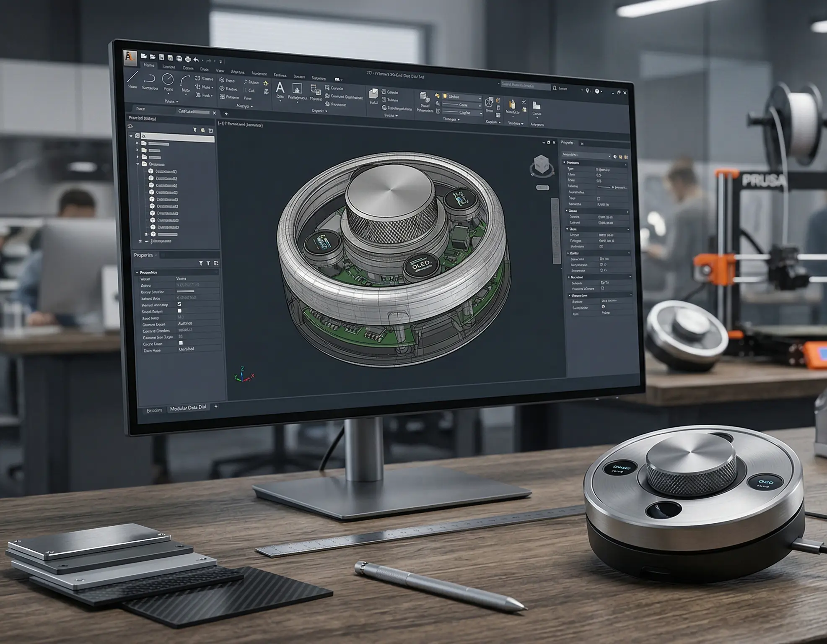827x644 pixels.
Task: Click the white 3D box icon in the ribbon
Action: tap(373, 93)
